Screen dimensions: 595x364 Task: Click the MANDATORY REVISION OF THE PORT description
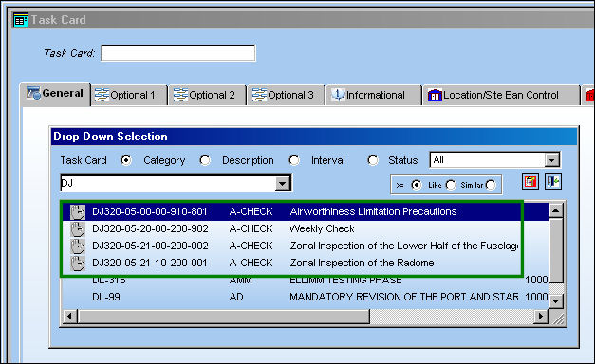(403, 297)
